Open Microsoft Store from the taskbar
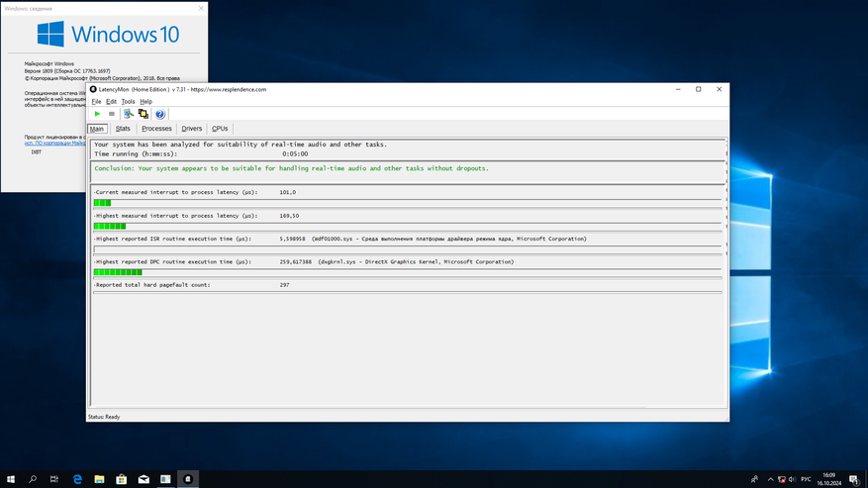868x488 pixels. [x=121, y=479]
